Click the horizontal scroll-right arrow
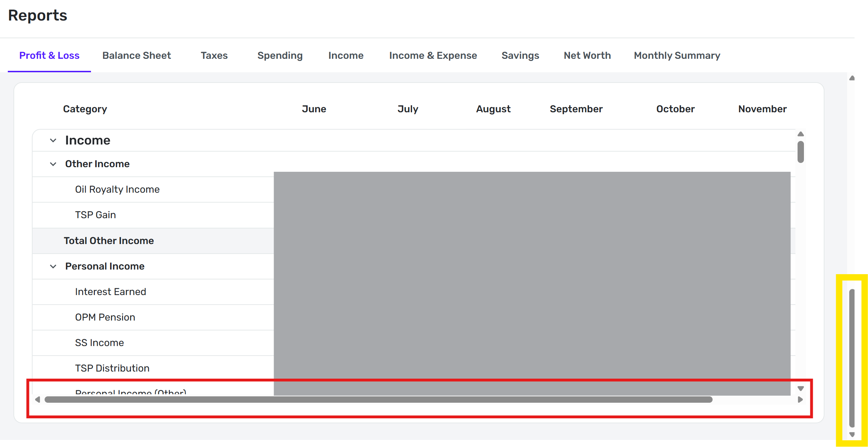 coord(800,400)
